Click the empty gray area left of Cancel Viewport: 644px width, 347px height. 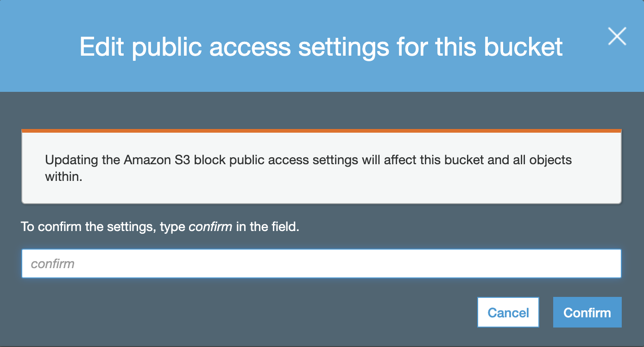(x=246, y=312)
